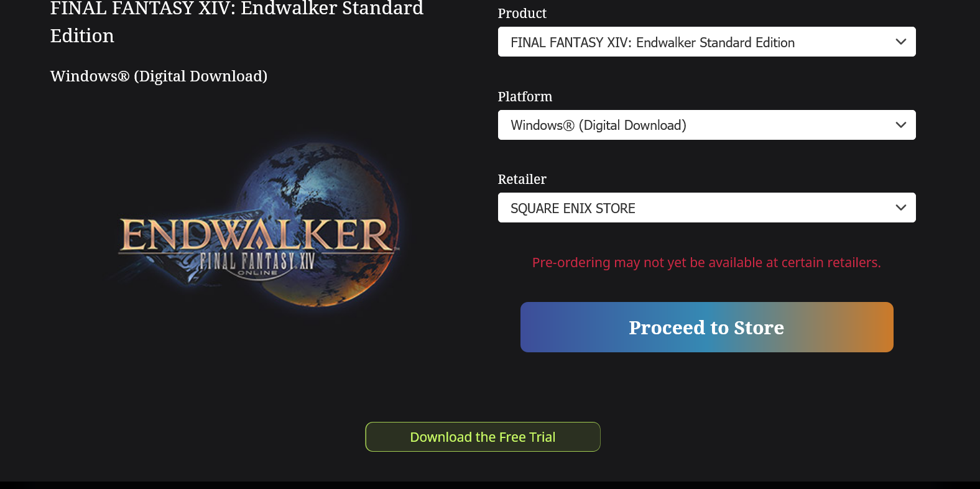Click the "Store" word on the gradient button
980x489 pixels.
(759, 327)
